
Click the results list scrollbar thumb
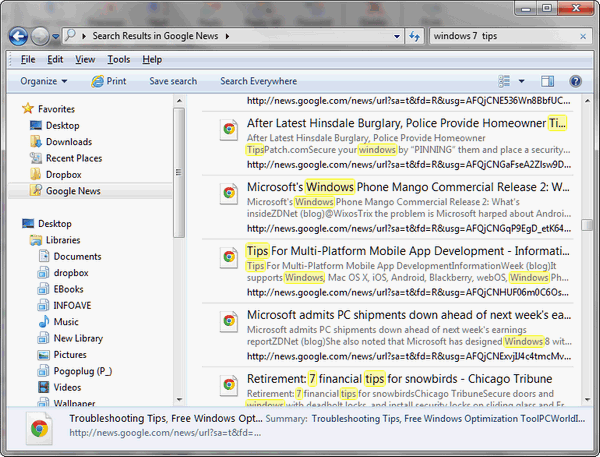587,225
